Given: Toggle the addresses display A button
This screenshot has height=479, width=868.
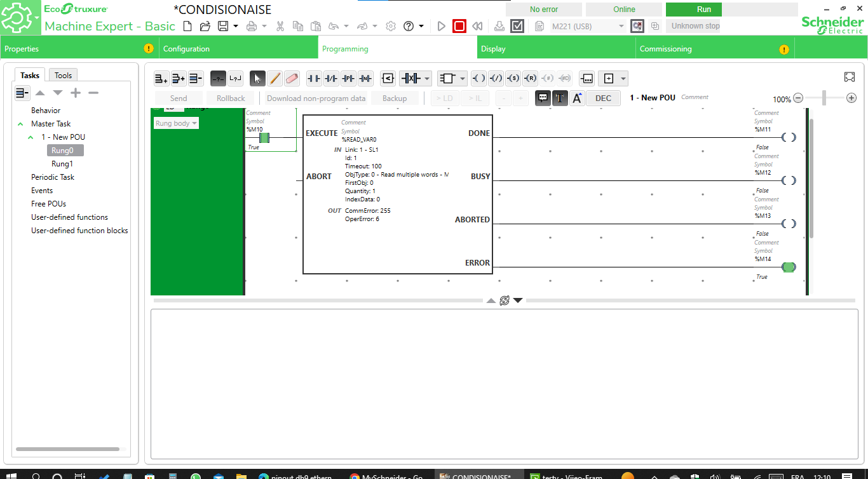Looking at the screenshot, I should tap(577, 98).
